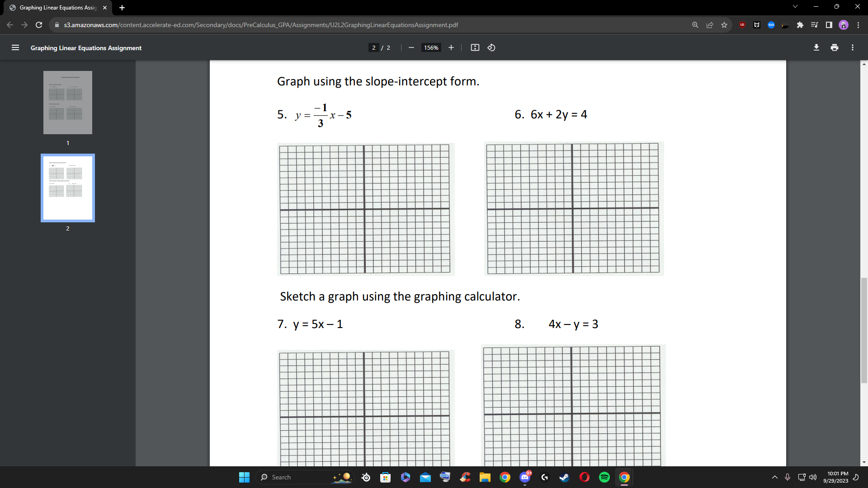This screenshot has width=868, height=488.
Task: Select page 1 thumbnail in the sidebar
Action: tap(68, 103)
